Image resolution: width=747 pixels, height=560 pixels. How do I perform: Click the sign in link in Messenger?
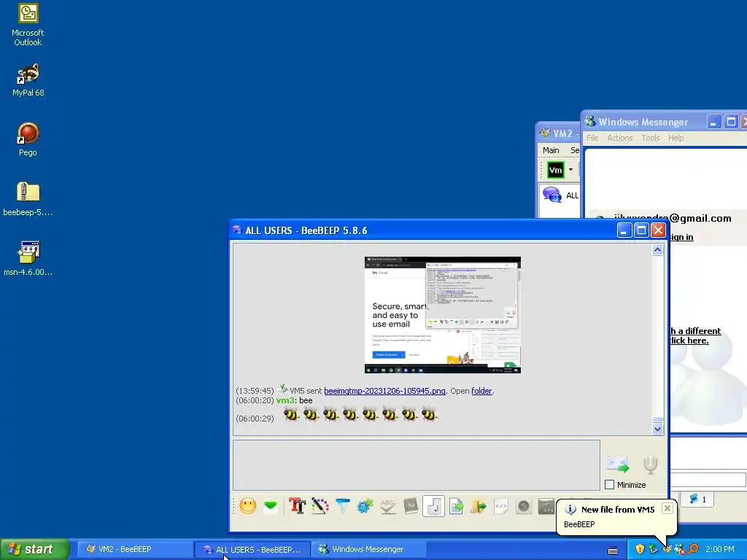(x=681, y=237)
